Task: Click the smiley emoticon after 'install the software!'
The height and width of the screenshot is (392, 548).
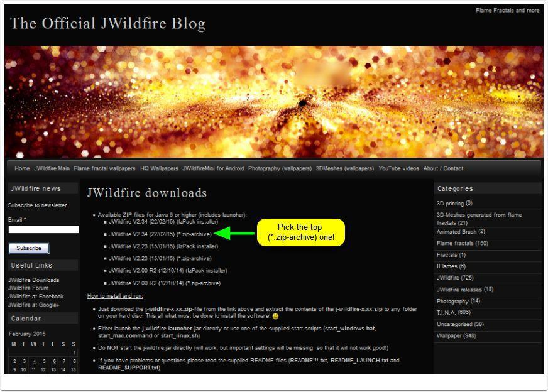Action: click(x=275, y=316)
